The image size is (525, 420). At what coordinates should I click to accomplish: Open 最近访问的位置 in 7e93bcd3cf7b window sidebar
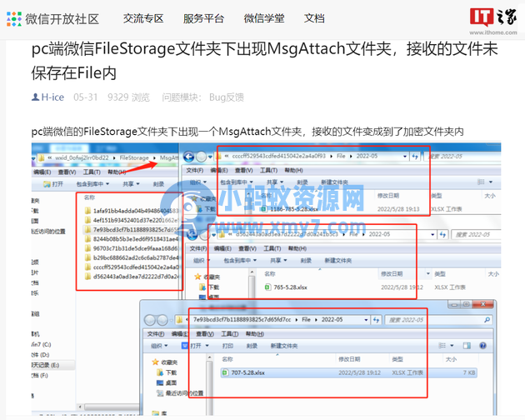[180, 393]
